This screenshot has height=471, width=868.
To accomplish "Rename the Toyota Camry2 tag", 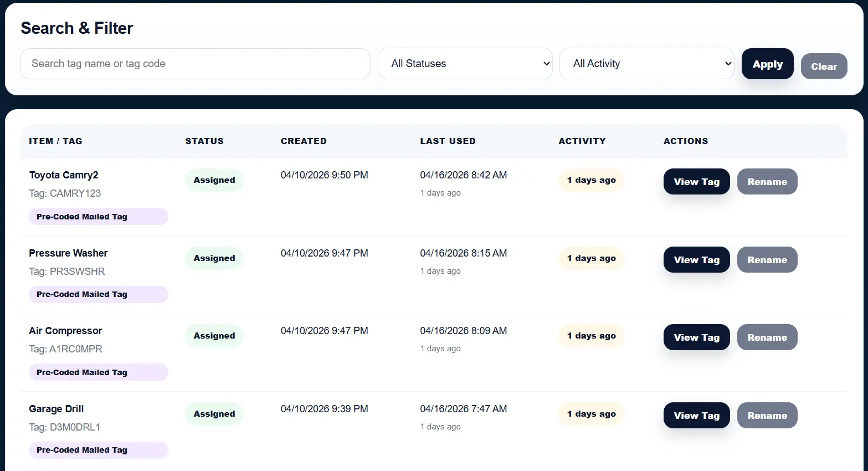I will (x=767, y=181).
